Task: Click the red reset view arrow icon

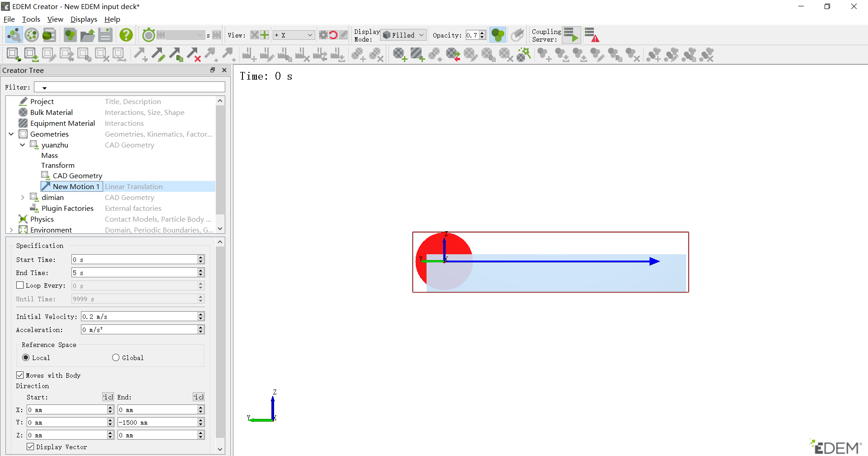Action: point(333,35)
